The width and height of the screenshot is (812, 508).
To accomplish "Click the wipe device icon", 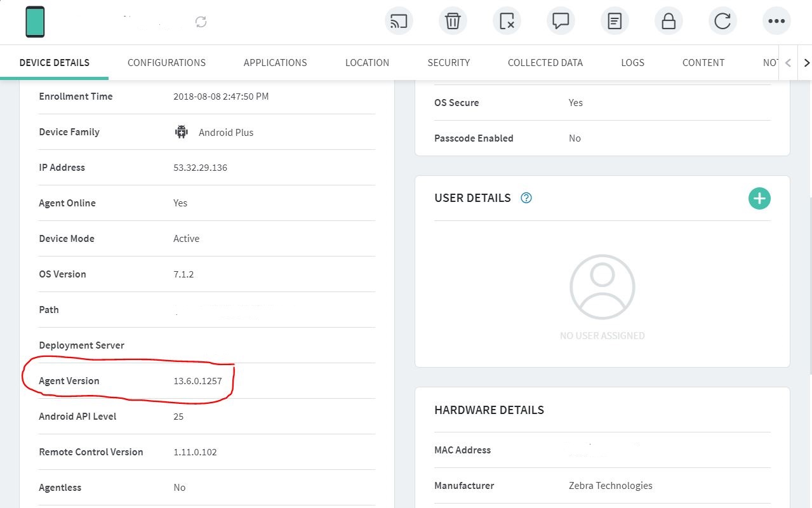I will 507,22.
